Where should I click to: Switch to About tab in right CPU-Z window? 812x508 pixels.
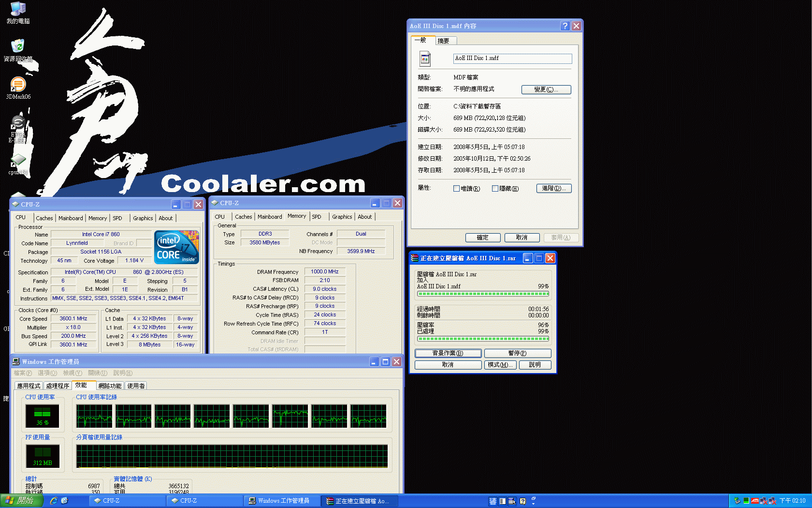coord(365,217)
